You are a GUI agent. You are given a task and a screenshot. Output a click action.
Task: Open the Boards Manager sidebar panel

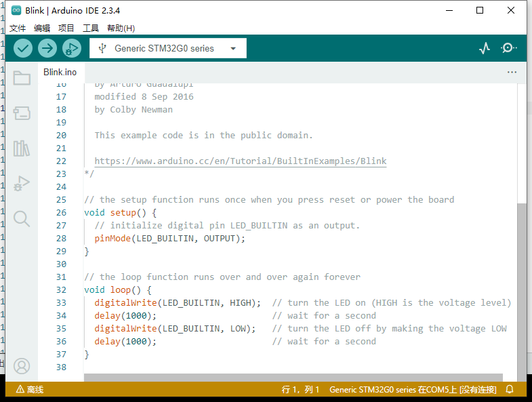tap(22, 113)
